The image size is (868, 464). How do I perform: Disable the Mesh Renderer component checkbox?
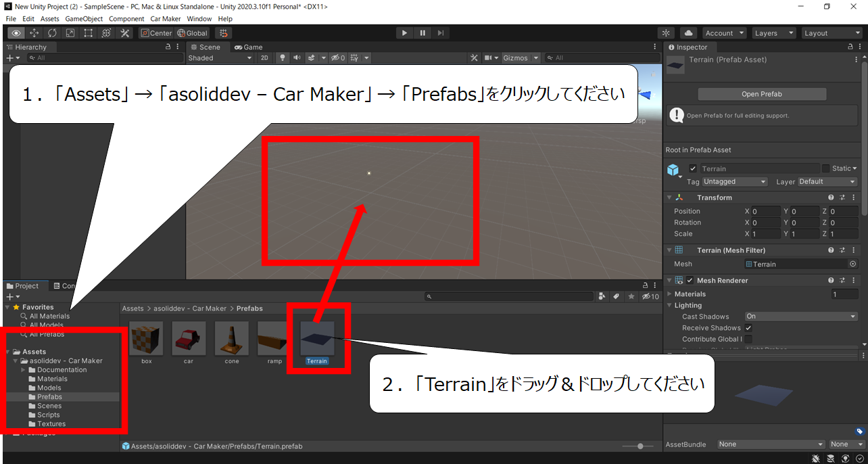tap(690, 280)
